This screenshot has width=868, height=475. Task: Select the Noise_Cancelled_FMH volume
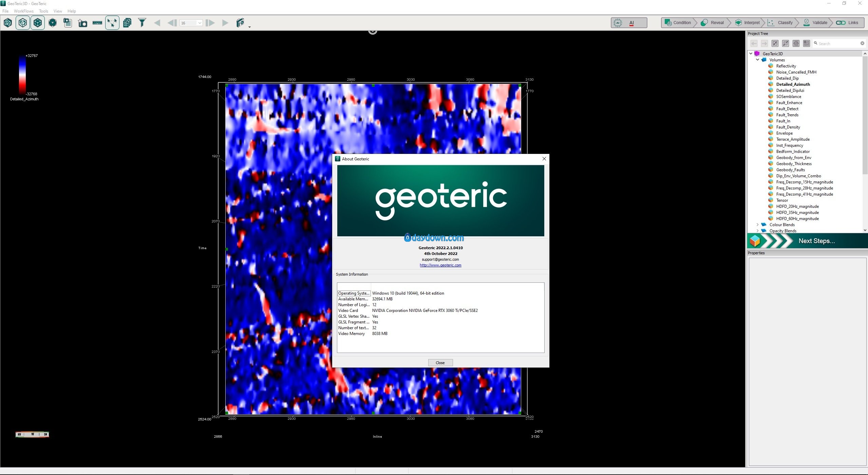point(796,72)
